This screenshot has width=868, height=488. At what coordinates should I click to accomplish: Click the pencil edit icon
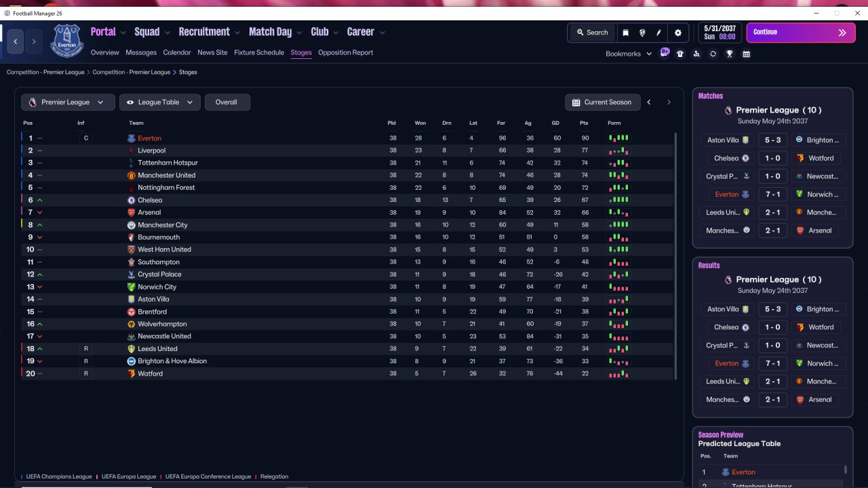click(658, 33)
